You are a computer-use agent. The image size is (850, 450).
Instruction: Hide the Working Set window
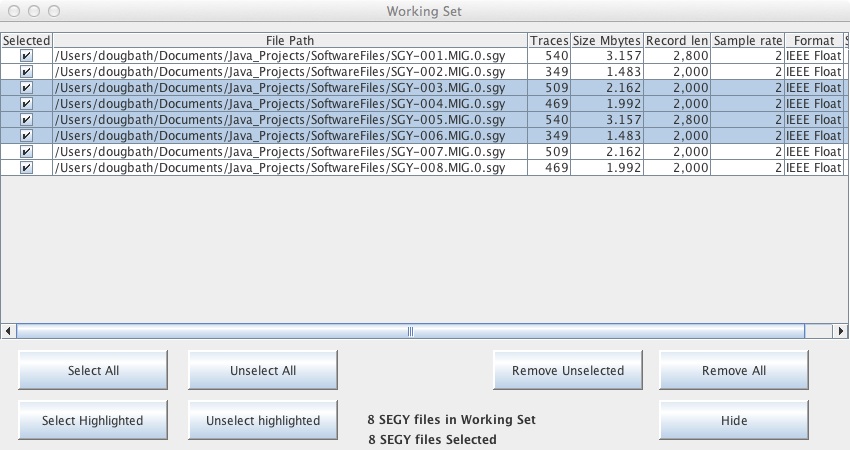734,420
